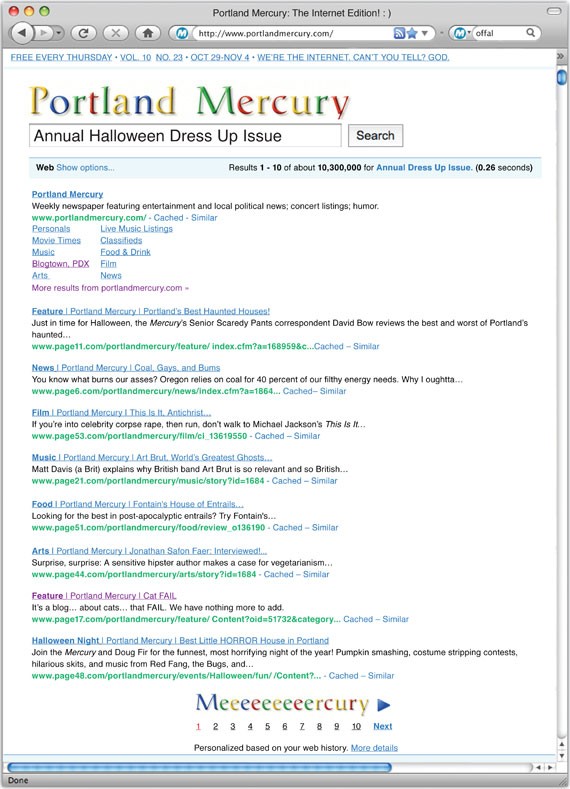Viewport: 570px width, 789px height.
Task: Open the Blogtown, PDX sitelink
Action: click(60, 264)
